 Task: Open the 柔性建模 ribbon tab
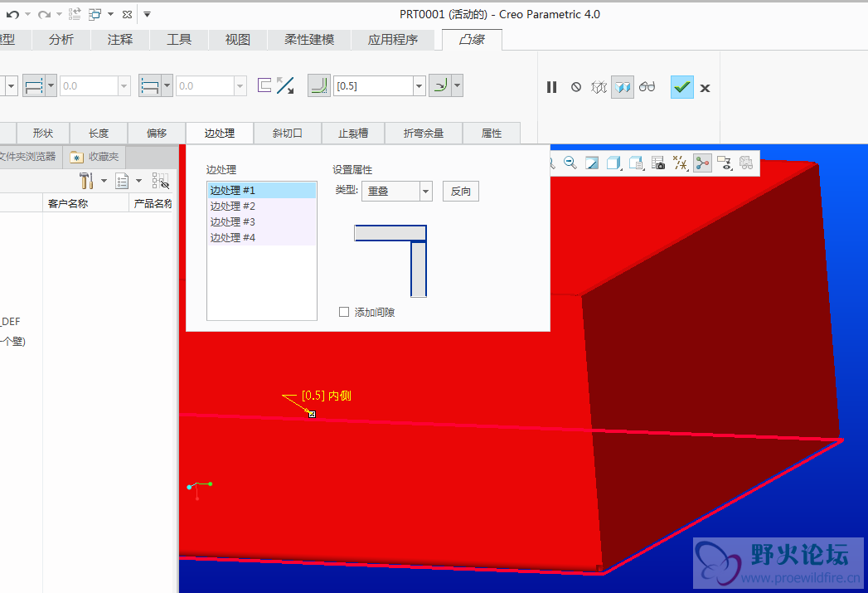pyautogui.click(x=309, y=40)
